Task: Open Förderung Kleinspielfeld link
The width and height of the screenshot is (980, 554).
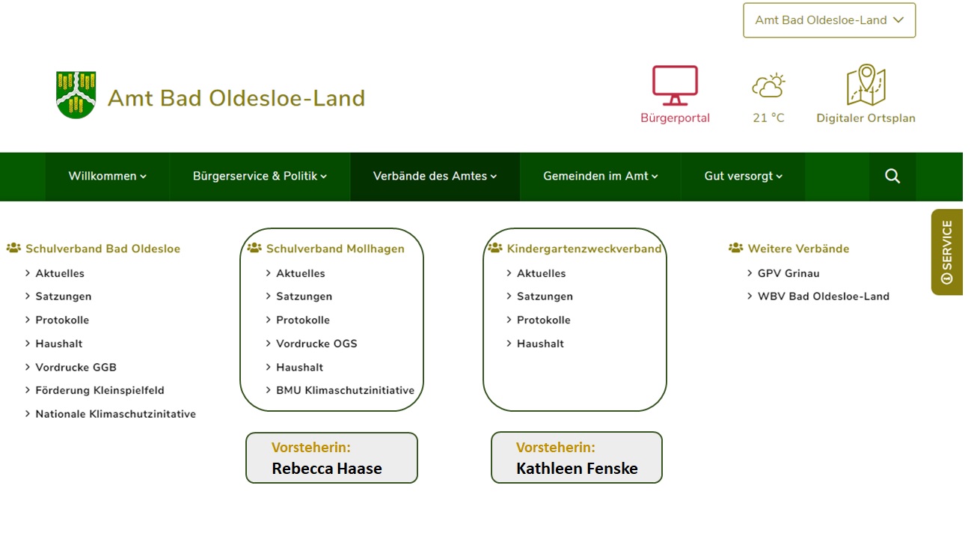Action: point(99,390)
